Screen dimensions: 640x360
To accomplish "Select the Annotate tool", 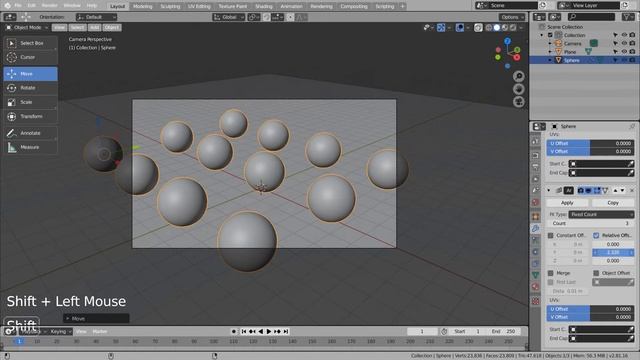I will point(30,133).
